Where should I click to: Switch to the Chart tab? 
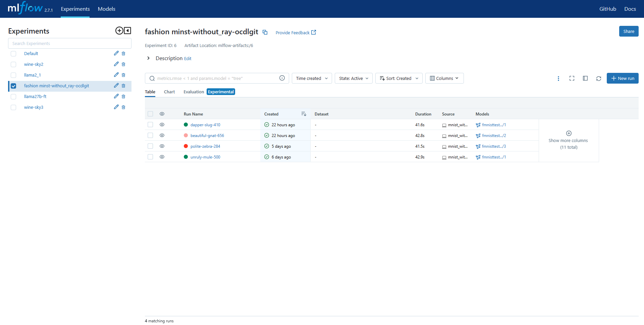point(169,92)
